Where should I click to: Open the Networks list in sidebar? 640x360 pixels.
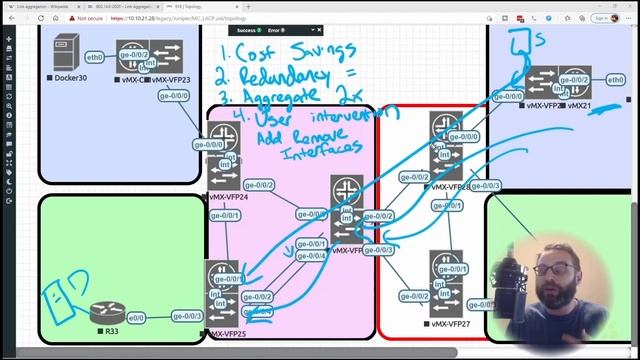click(9, 58)
